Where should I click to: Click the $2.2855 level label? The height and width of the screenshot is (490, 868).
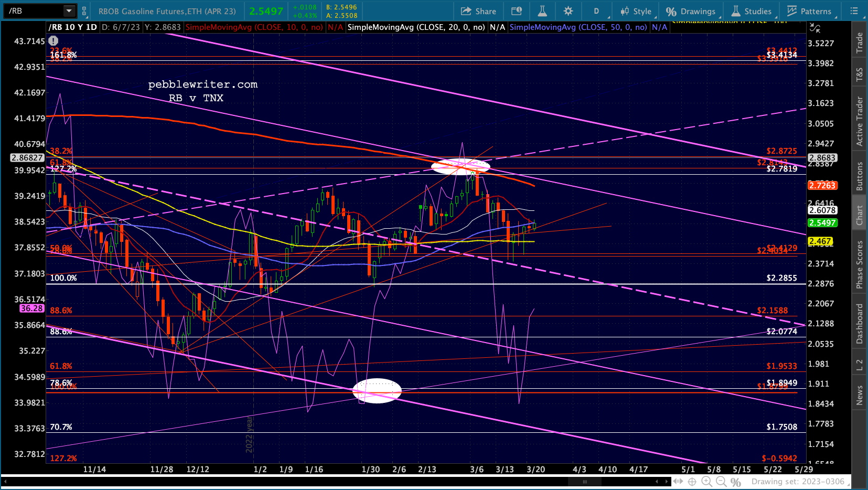click(x=781, y=278)
